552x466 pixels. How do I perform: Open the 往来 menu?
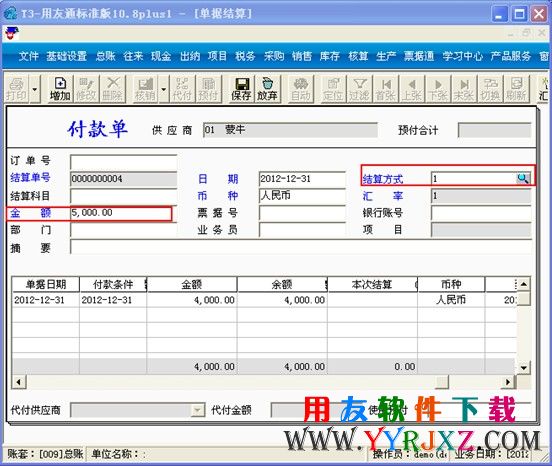133,56
